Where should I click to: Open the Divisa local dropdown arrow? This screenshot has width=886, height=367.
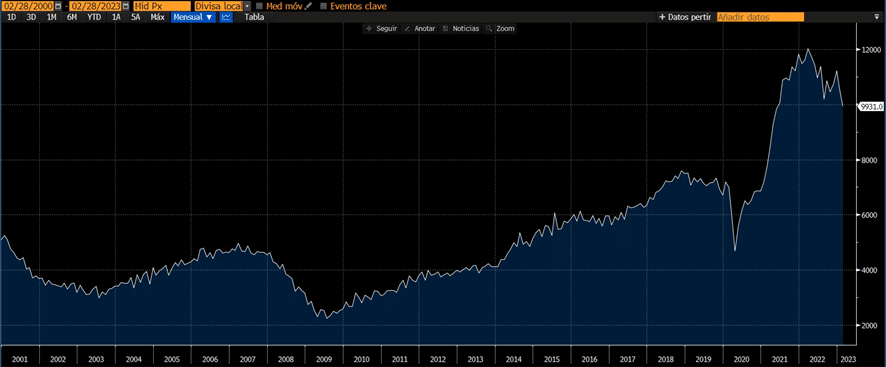[x=247, y=6]
